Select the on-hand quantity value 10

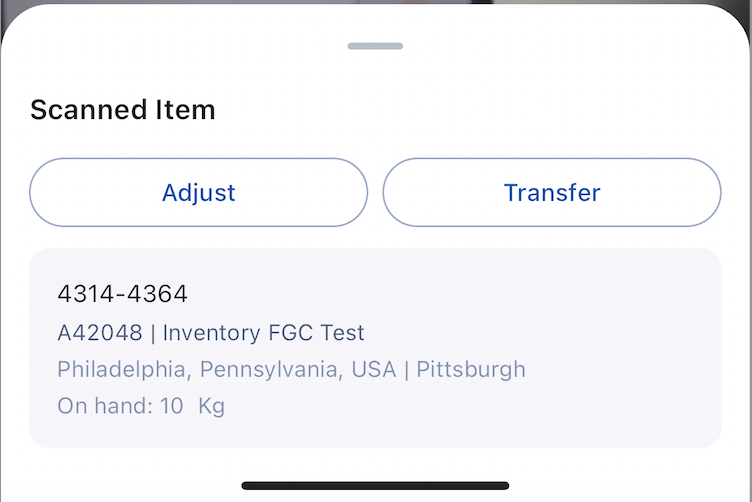[171, 407]
